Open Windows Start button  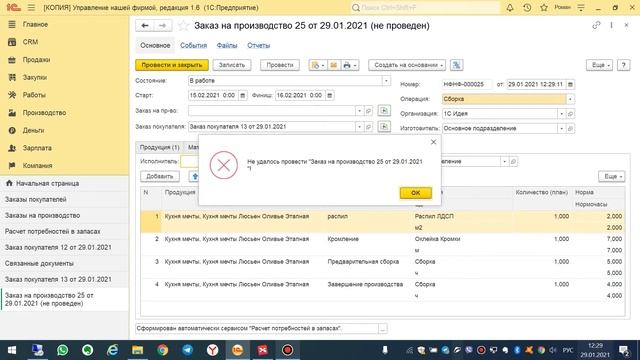12,350
